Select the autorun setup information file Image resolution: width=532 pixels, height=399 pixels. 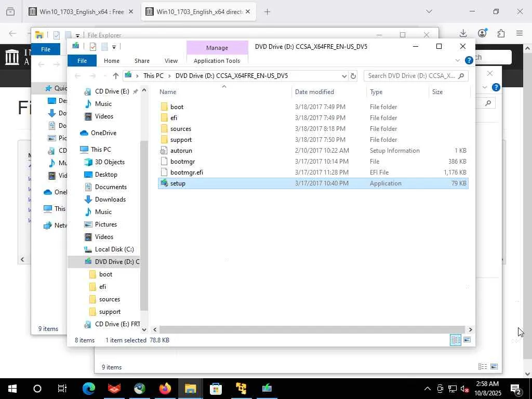click(x=181, y=150)
